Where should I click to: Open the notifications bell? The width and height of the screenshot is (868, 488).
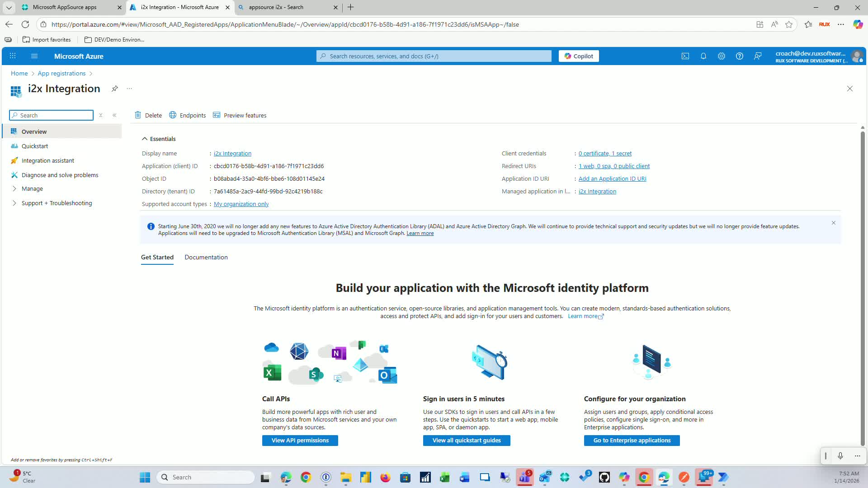703,56
